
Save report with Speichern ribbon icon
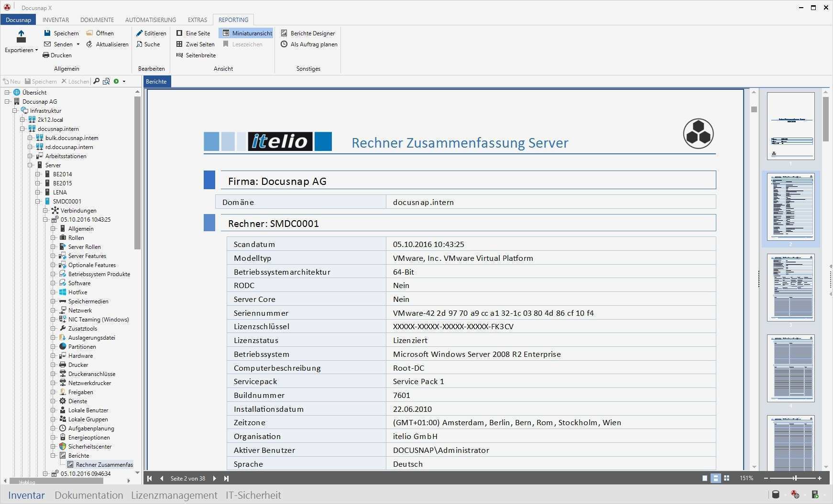coord(47,33)
